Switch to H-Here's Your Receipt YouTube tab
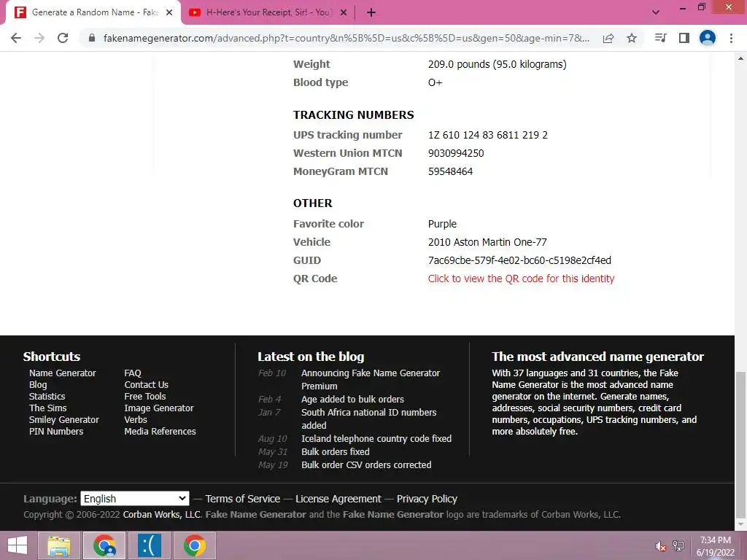This screenshot has height=560, width=747. point(268,13)
